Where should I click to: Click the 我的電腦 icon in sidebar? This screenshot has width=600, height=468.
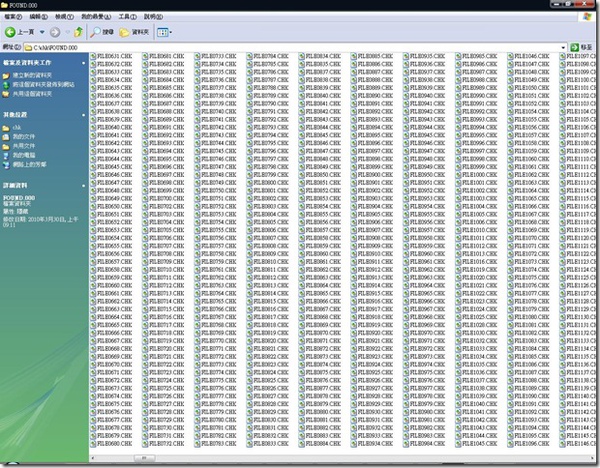pyautogui.click(x=6, y=155)
